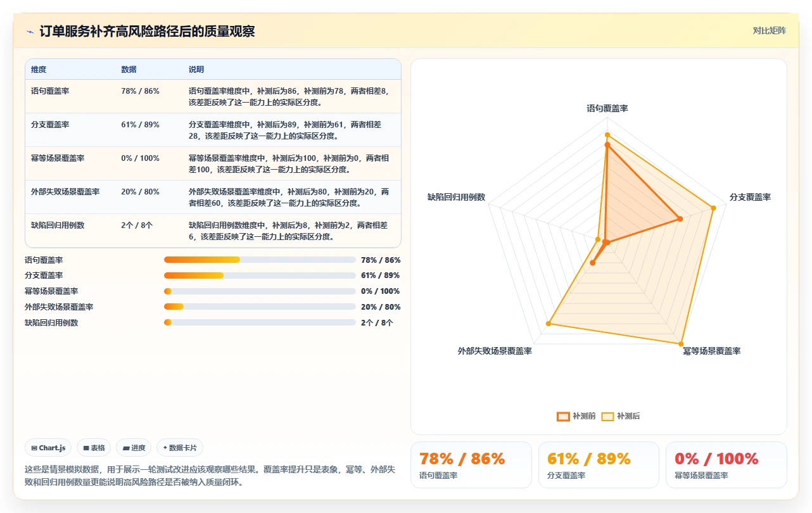Click the radar chart 外部失败场景覆盖率 axis label
Image resolution: width=812 pixels, height=513 pixels.
pos(495,351)
